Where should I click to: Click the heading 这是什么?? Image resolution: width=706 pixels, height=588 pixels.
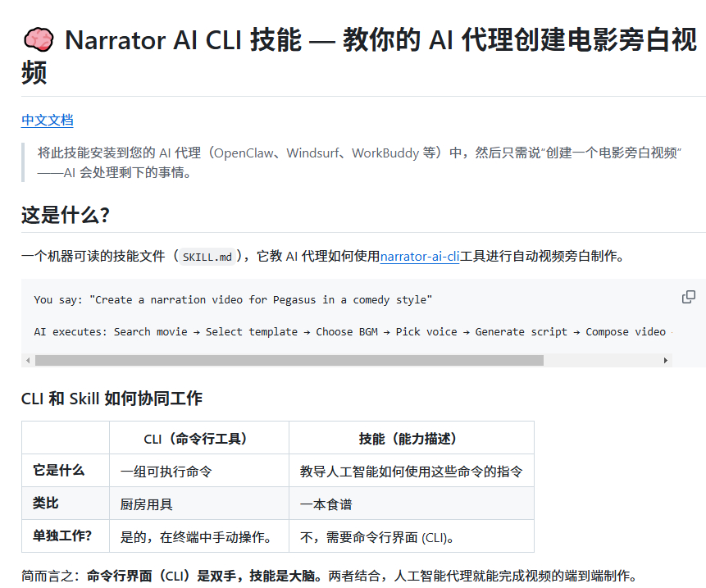(66, 215)
